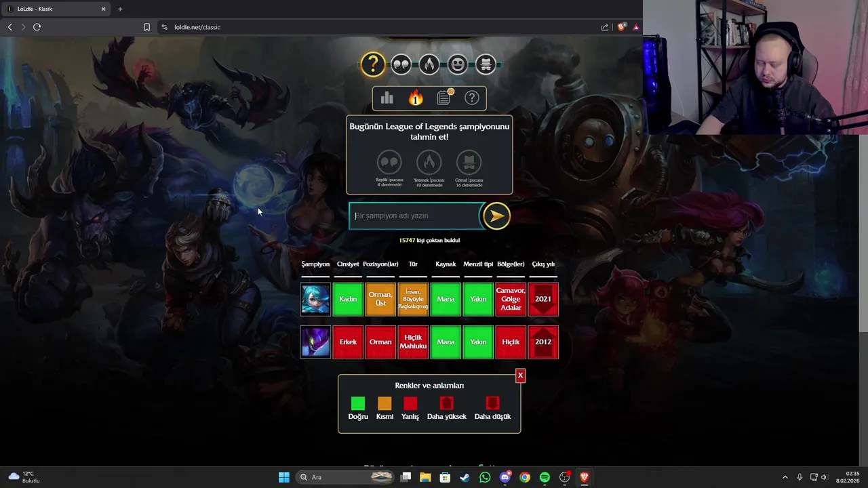Click the loldle.net/classic address bar
Image resolution: width=868 pixels, height=488 pixels.
[x=380, y=27]
